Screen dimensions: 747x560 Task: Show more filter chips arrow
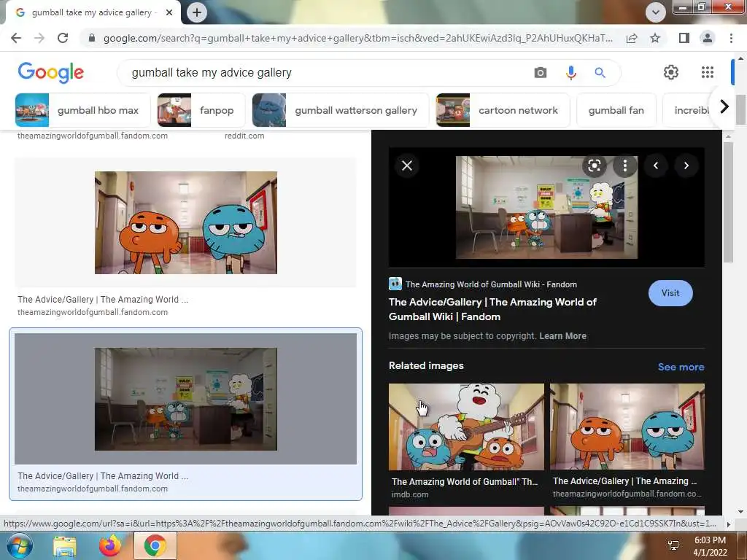[724, 106]
